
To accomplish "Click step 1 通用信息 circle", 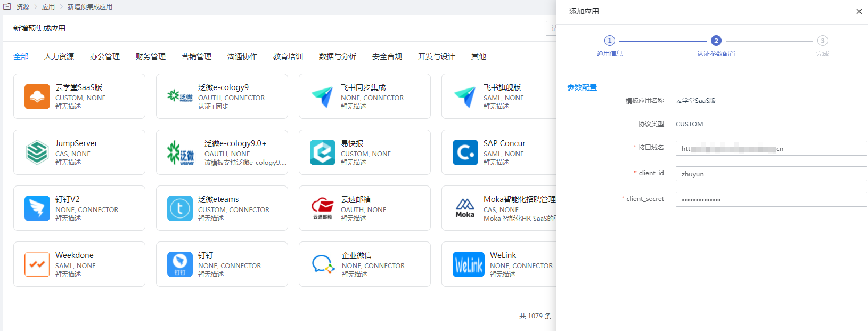I will click(610, 41).
